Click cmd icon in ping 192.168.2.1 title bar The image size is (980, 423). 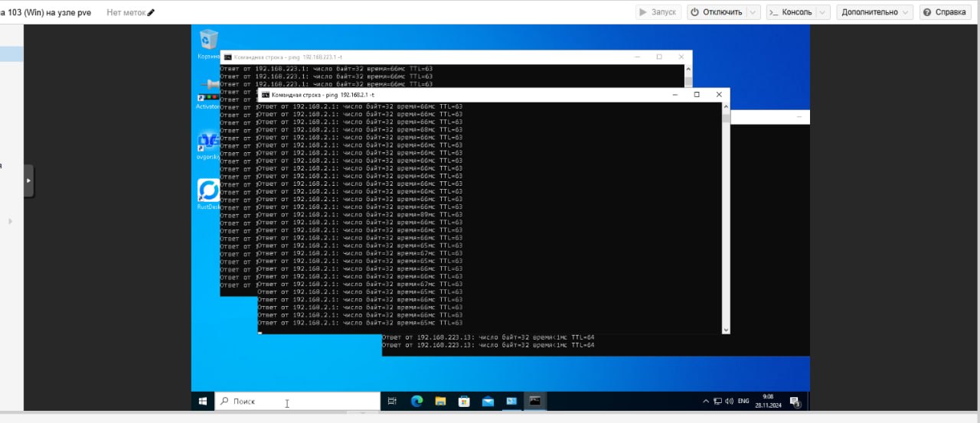[x=265, y=94]
